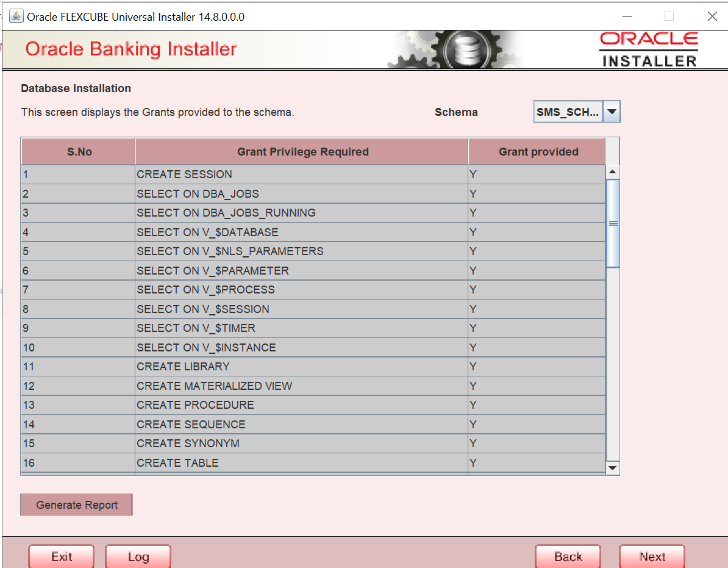Click Grant Privilege Required column header
The height and width of the screenshot is (568, 728).
[302, 151]
